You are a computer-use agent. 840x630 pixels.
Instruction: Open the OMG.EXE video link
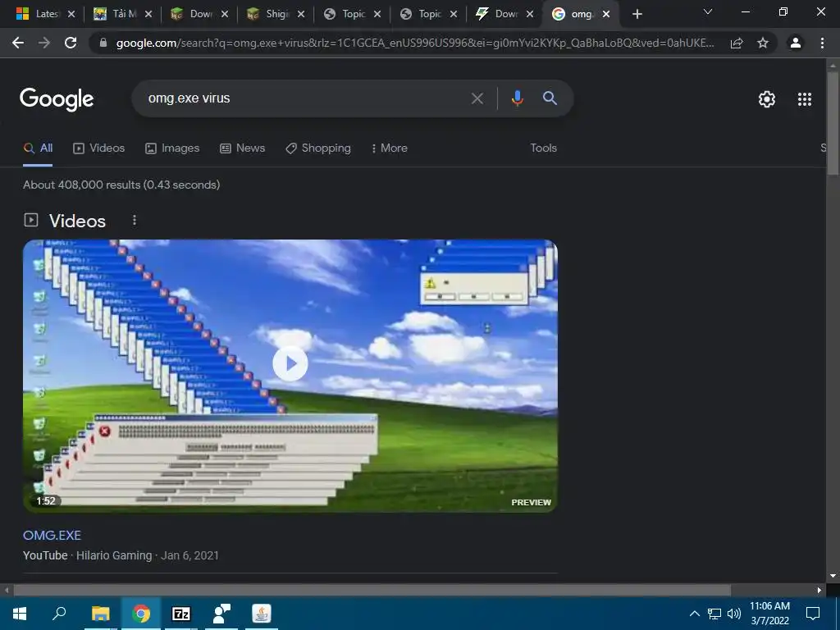coord(52,535)
